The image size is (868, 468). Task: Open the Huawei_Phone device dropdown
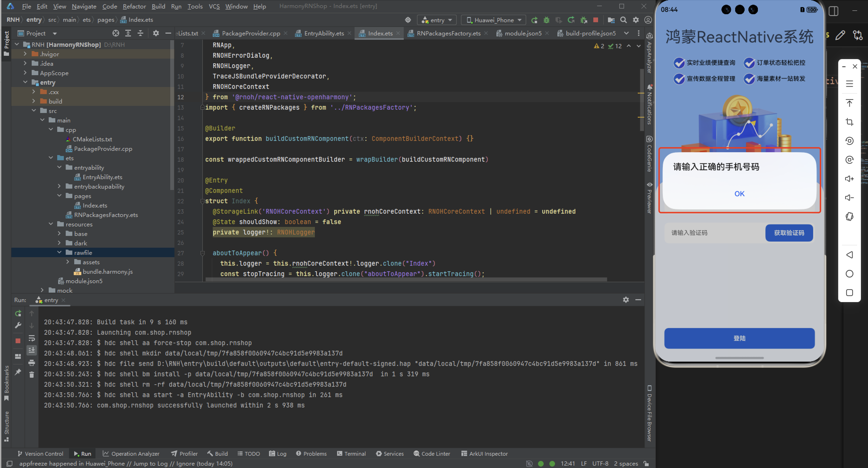[x=494, y=20]
